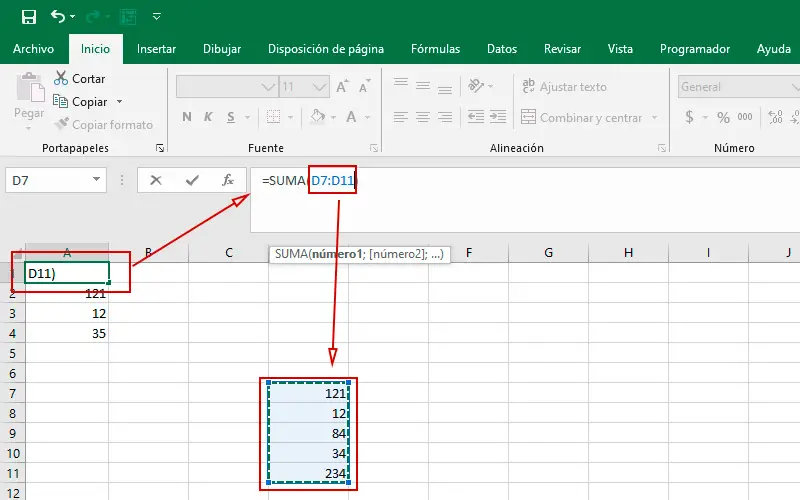Screen dimensions: 800x500
Task: Click the Pegar paste icon
Action: (x=30, y=87)
